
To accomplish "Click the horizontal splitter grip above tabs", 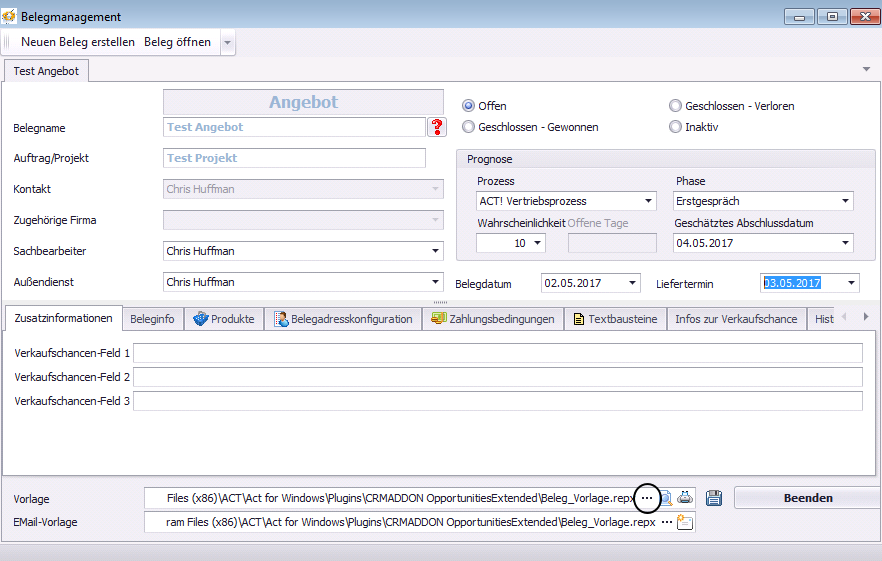I will click(440, 302).
